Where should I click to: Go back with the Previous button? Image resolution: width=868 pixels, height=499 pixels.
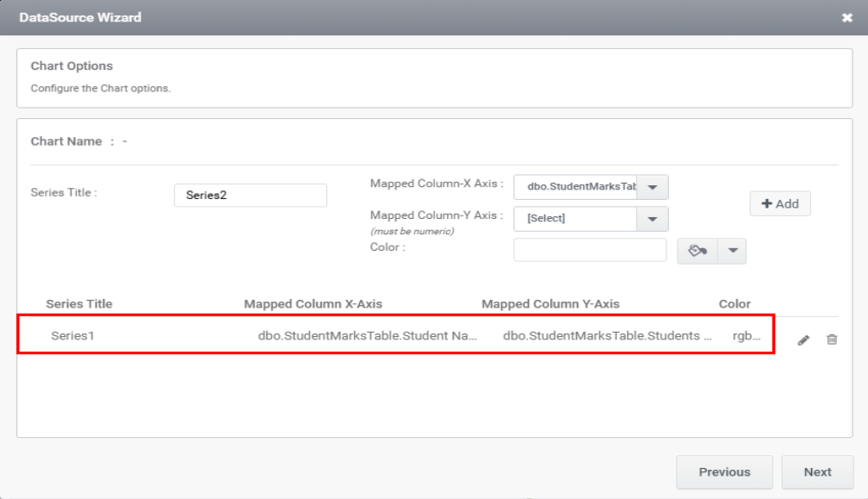click(724, 472)
